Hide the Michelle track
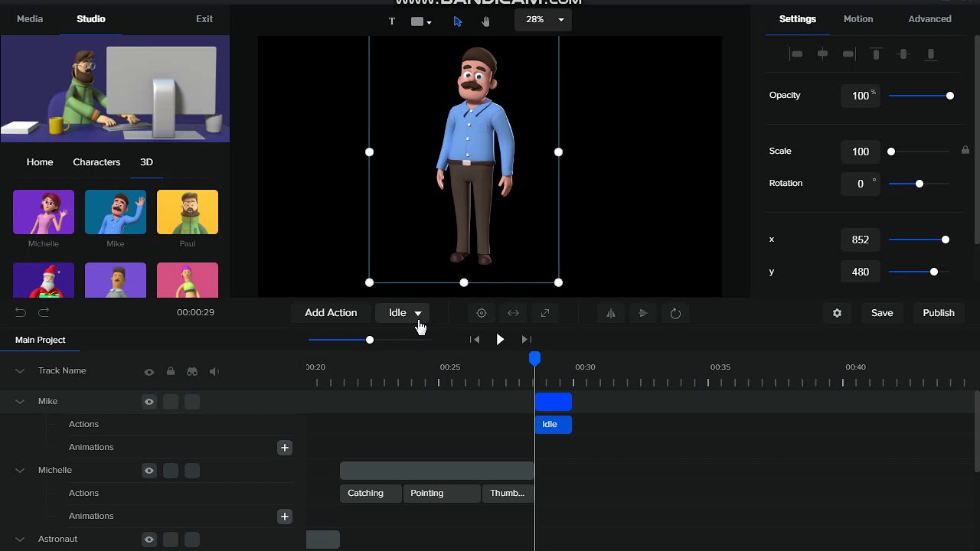Image resolution: width=980 pixels, height=551 pixels. click(x=149, y=471)
